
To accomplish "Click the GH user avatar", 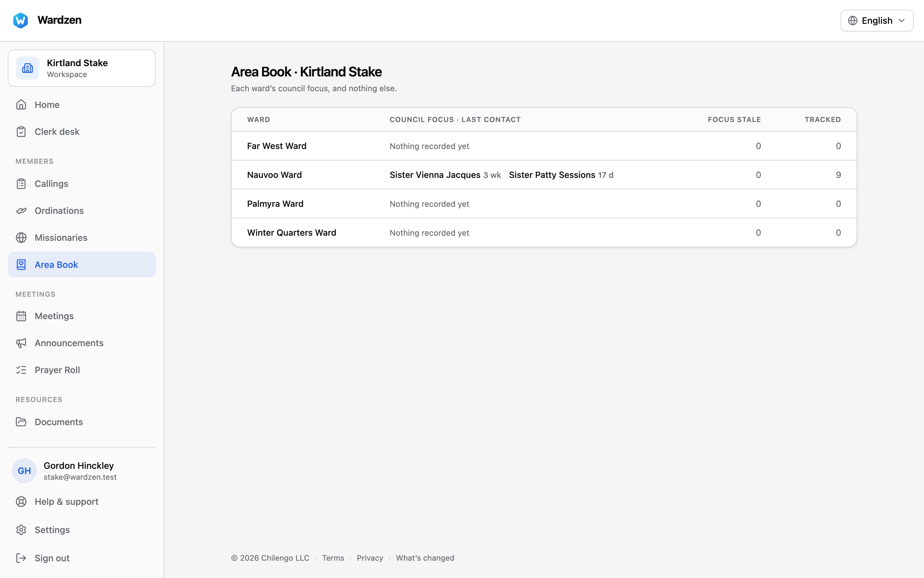I will [24, 470].
